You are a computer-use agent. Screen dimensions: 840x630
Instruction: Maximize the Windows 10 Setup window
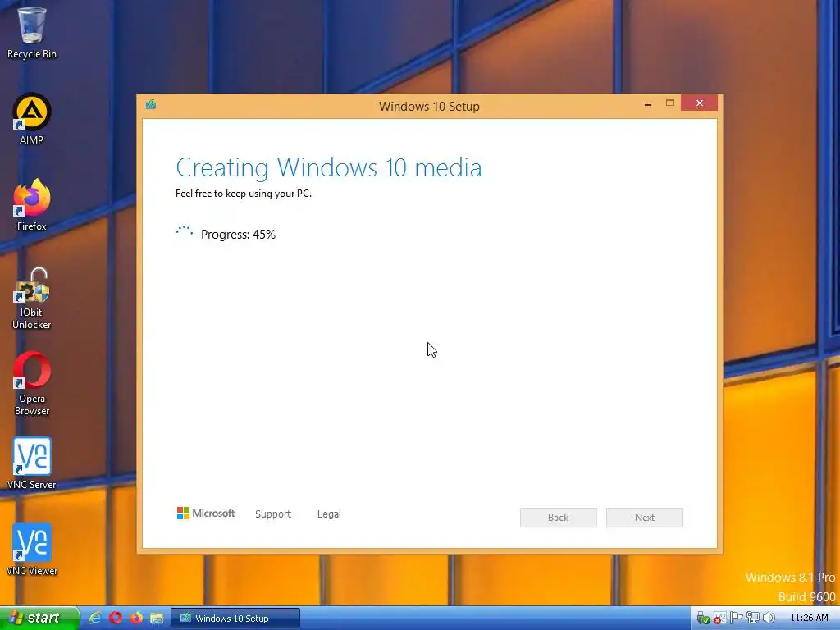(669, 103)
